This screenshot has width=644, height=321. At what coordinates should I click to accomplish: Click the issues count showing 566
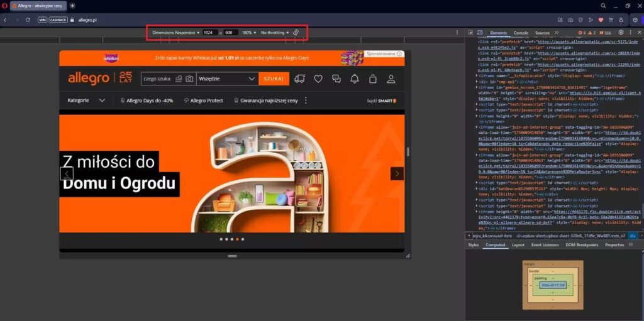pyautogui.click(x=605, y=33)
